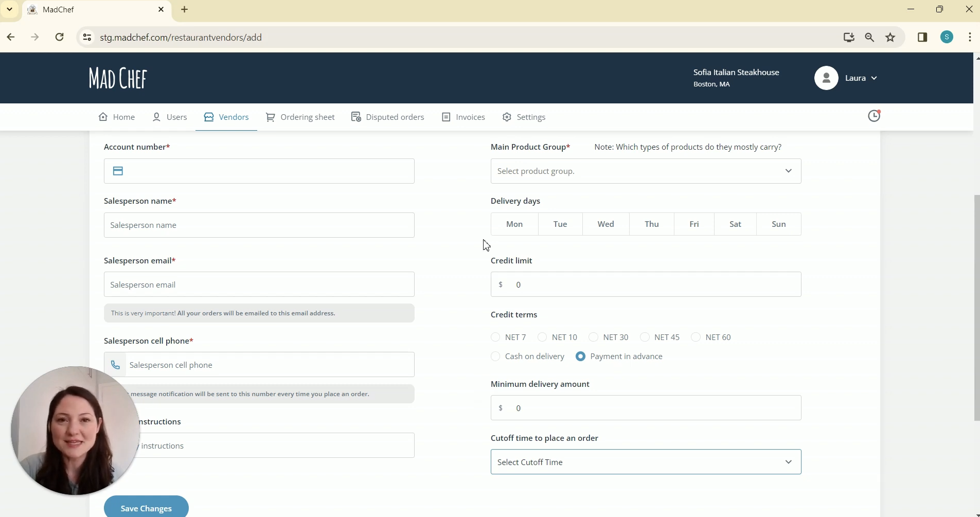The height and width of the screenshot is (517, 980).
Task: Click the Ordering sheet cart icon
Action: tap(271, 118)
